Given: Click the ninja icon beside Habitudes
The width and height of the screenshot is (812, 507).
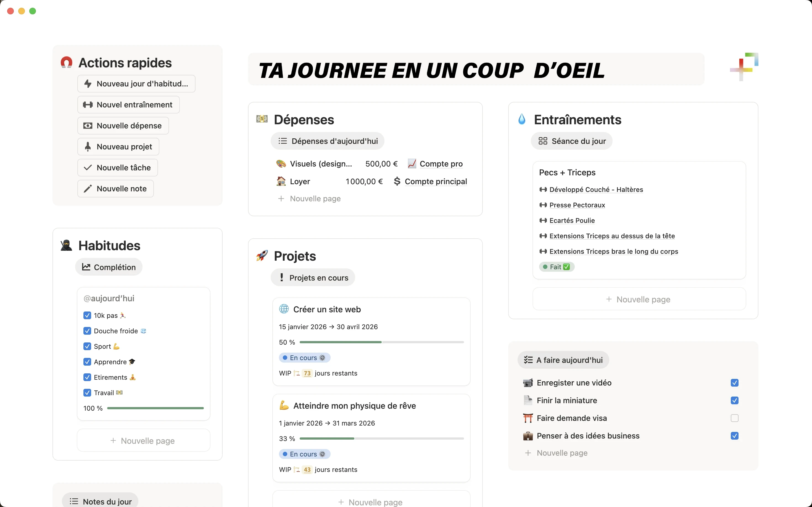Looking at the screenshot, I should click(66, 245).
